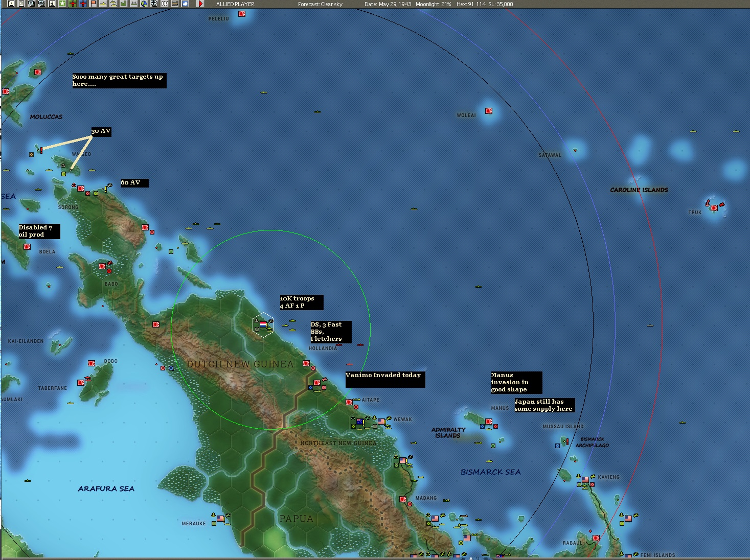The height and width of the screenshot is (560, 750).
Task: Select the Japanese flag at Rabaul
Action: pos(596,538)
